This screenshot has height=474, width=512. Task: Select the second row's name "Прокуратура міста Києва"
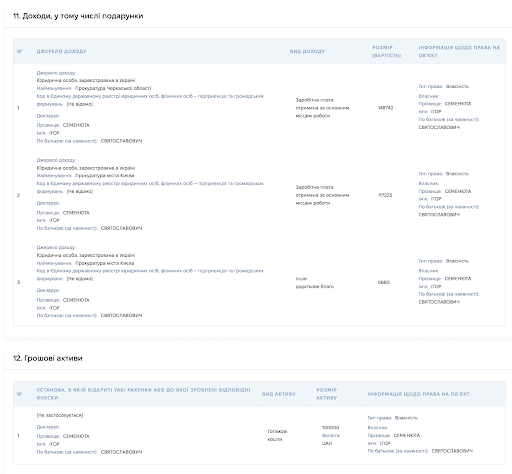pyautogui.click(x=104, y=176)
